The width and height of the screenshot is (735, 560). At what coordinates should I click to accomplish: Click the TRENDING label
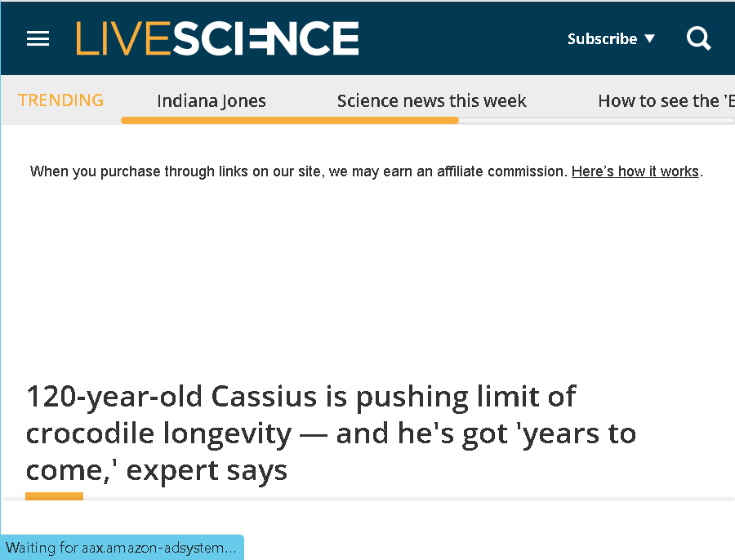(x=61, y=100)
